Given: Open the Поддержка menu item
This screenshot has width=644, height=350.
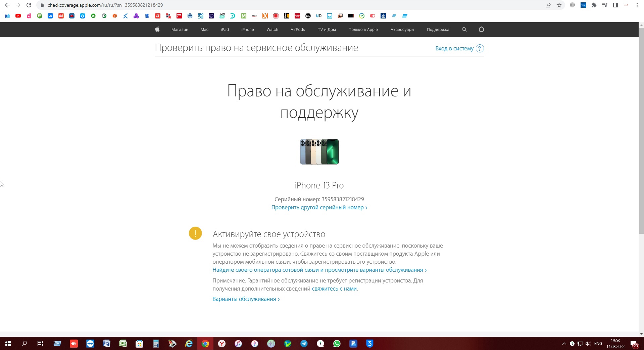Looking at the screenshot, I should 438,30.
